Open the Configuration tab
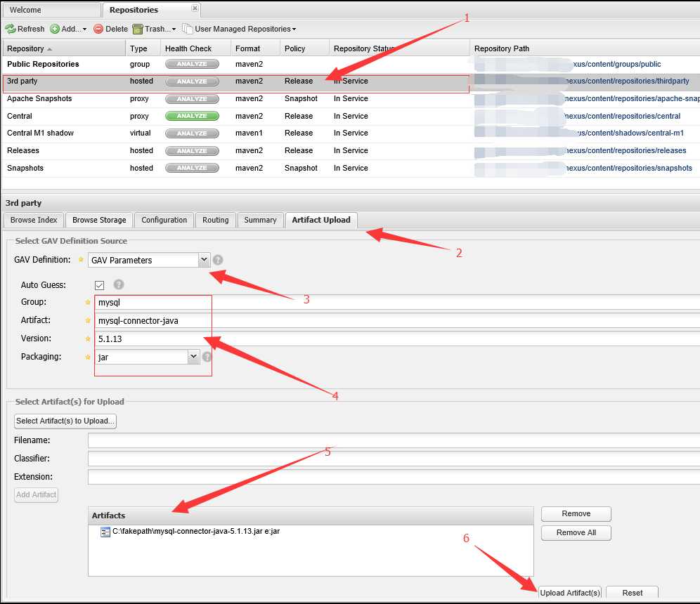The image size is (700, 604). 164,220
